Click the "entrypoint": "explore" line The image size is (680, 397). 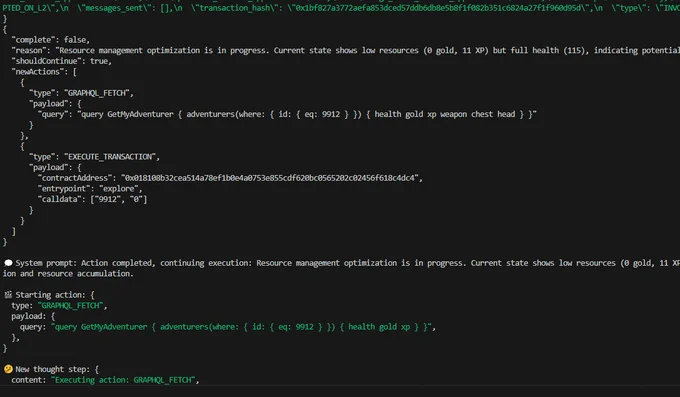[90, 189]
